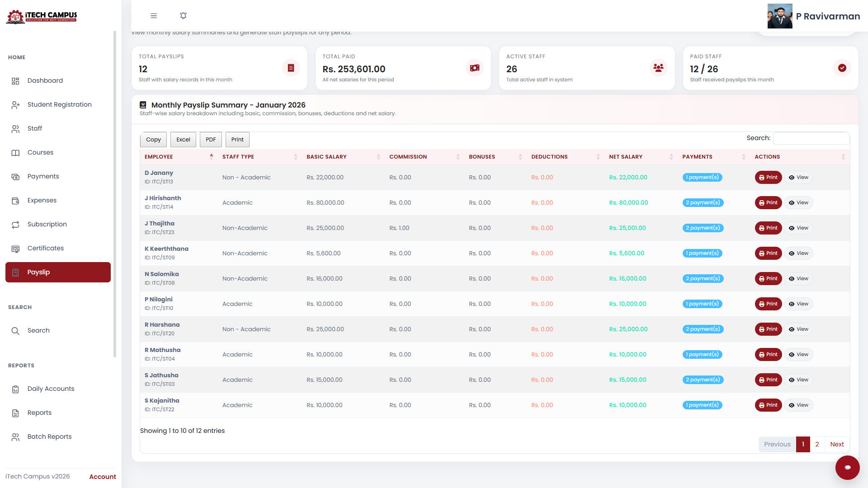Click the Active Staff group icon
The height and width of the screenshot is (488, 868).
coord(658,68)
